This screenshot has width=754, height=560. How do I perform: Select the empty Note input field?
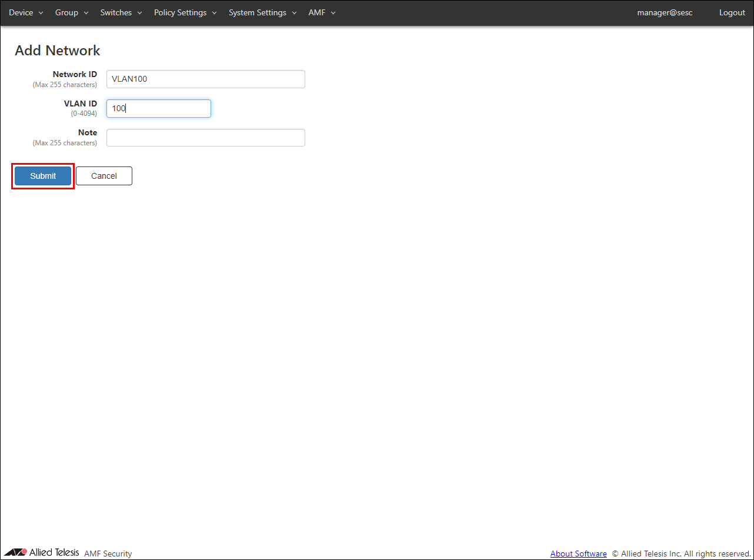(x=205, y=138)
